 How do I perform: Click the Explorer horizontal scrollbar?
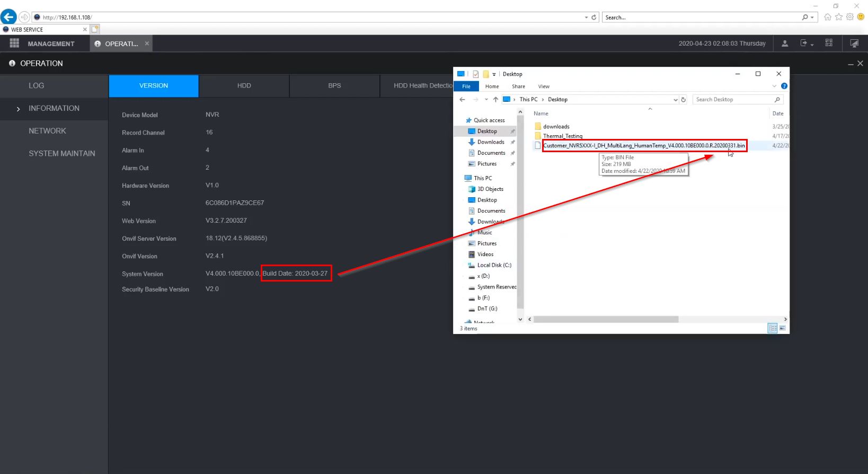pyautogui.click(x=606, y=319)
